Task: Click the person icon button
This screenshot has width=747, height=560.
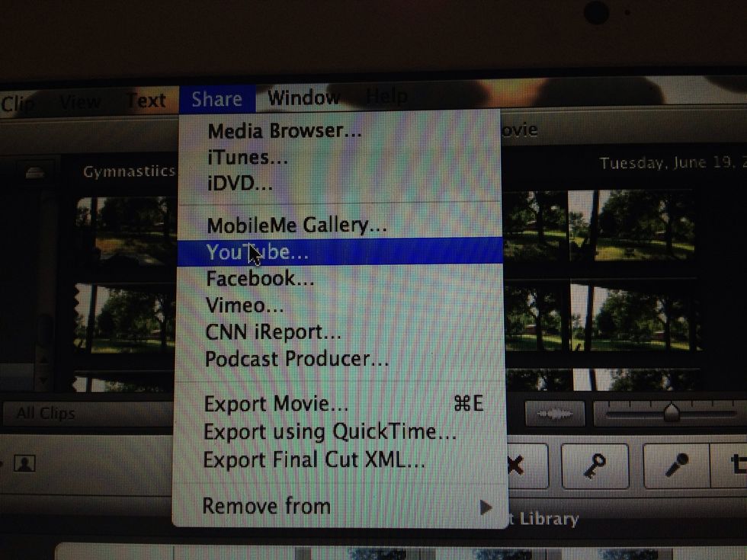Action: point(24,463)
